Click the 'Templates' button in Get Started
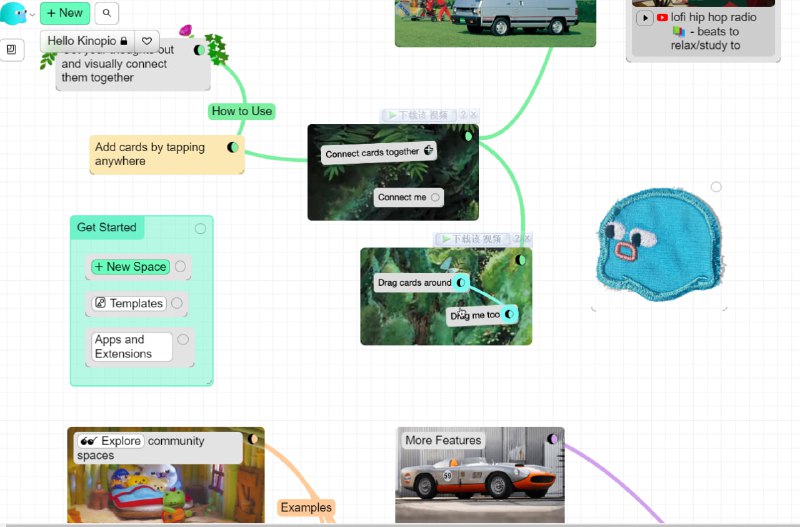The height and width of the screenshot is (527, 800). point(128,303)
